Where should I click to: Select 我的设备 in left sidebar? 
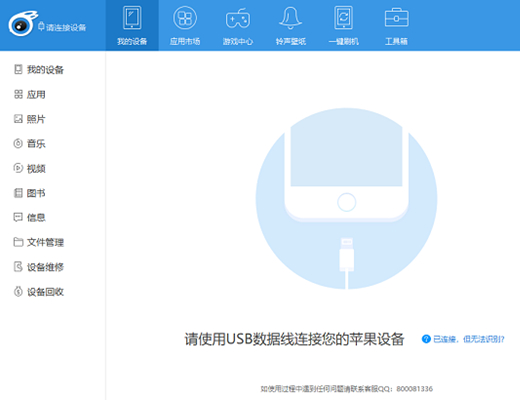(x=45, y=70)
